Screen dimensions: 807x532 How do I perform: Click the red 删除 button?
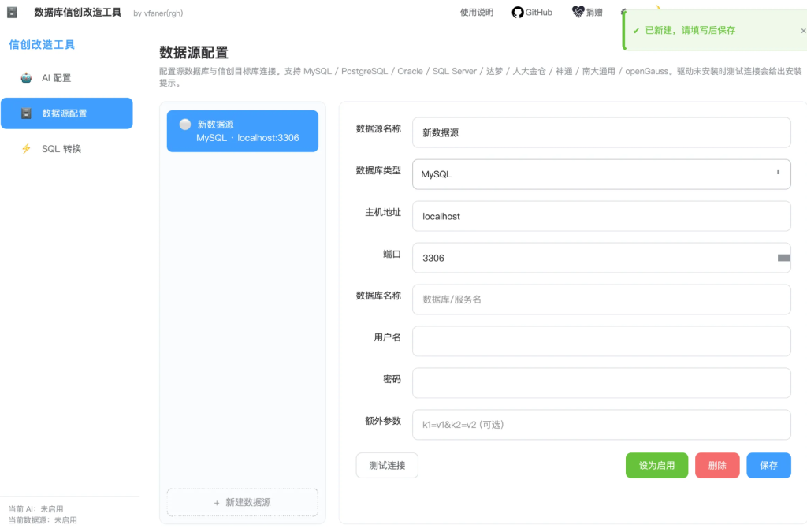(x=717, y=466)
